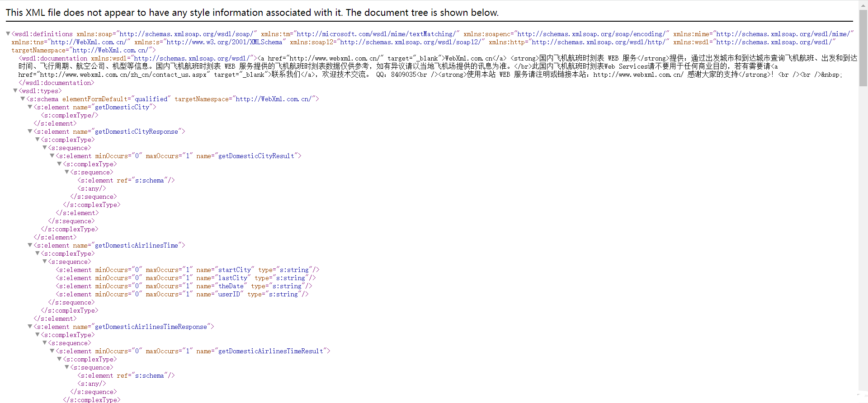Collapse the getDomesticAirlinesTimeResponse element node
Screen dimensions: 868x403
tap(30, 326)
